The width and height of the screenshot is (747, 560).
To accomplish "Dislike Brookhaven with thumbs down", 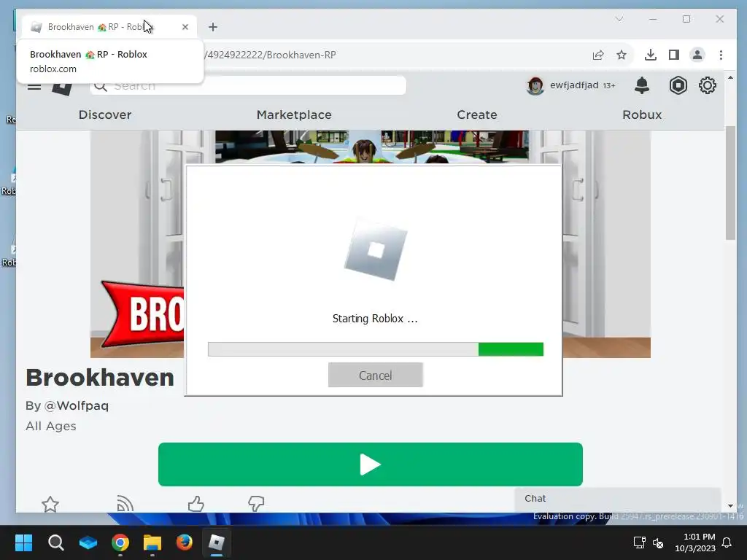I will [256, 504].
